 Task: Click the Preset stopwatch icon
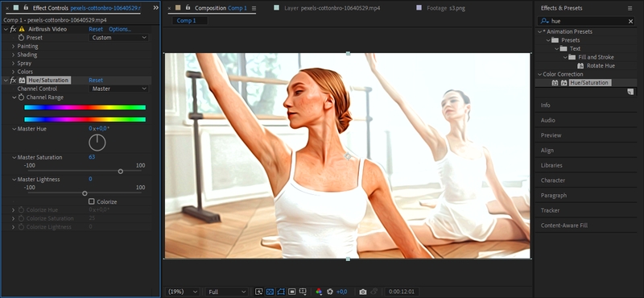22,37
